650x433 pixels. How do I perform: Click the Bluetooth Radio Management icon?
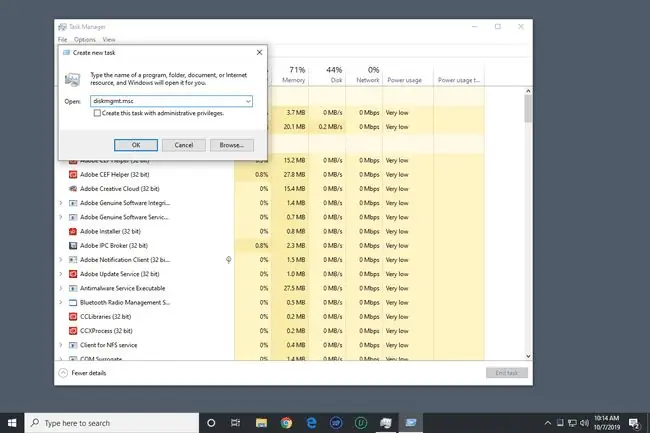tap(73, 302)
